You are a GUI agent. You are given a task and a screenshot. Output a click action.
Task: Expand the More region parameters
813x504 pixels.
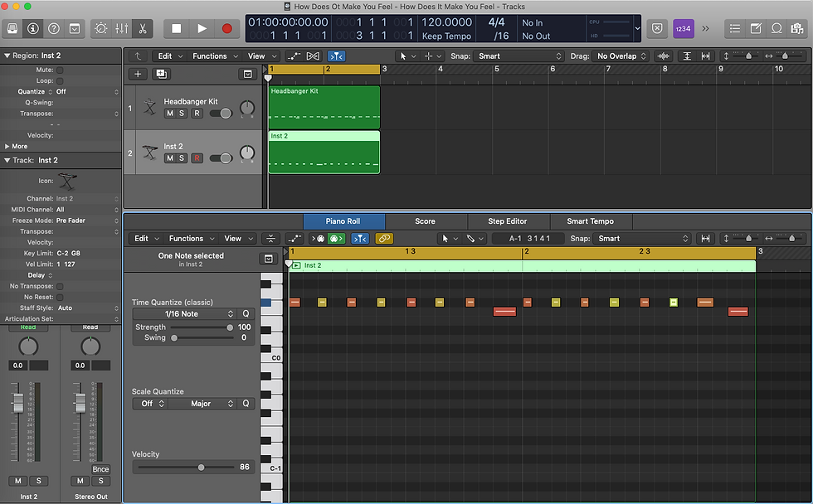tap(16, 147)
